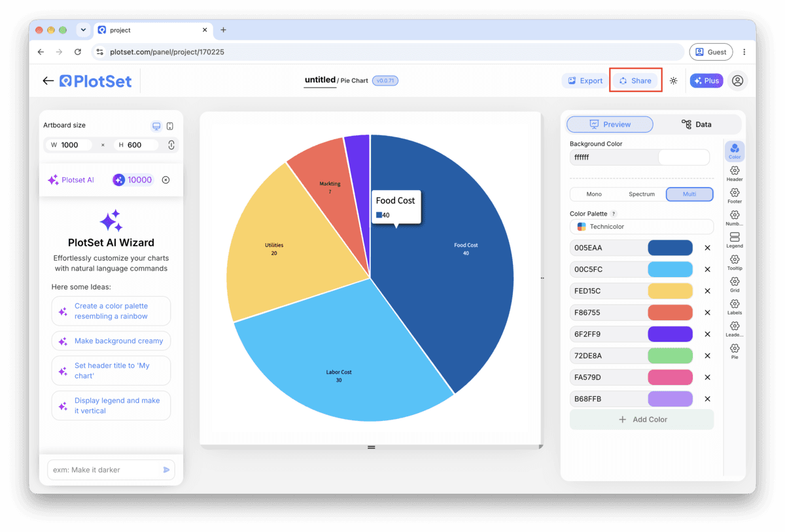Image resolution: width=785 pixels, height=532 pixels.
Task: Remove color 6F2FF9 from the palette
Action: 707,334
